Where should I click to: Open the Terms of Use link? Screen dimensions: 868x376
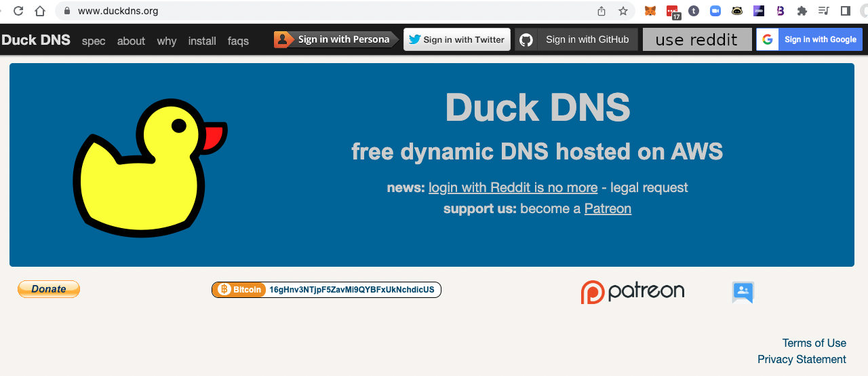click(x=814, y=343)
